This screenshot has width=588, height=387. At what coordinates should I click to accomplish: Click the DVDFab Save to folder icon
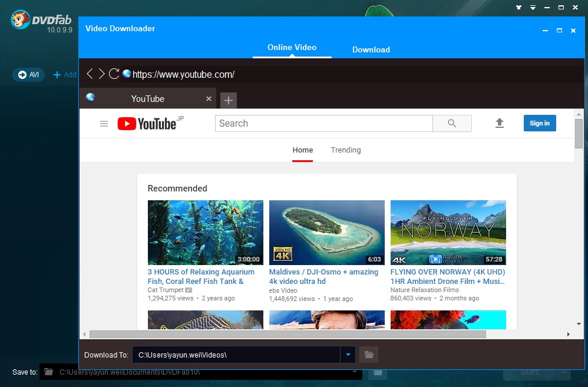pyautogui.click(x=48, y=372)
